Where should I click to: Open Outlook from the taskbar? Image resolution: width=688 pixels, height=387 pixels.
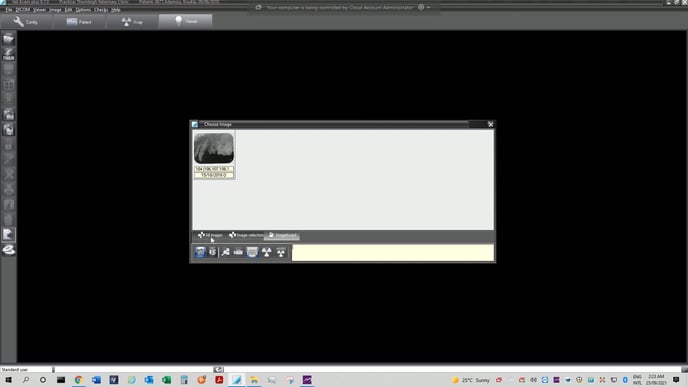click(149, 380)
